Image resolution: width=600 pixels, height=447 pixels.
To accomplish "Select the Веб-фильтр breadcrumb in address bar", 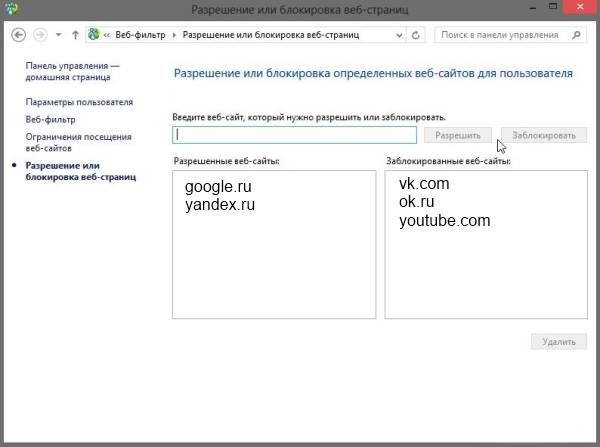I will click(142, 35).
